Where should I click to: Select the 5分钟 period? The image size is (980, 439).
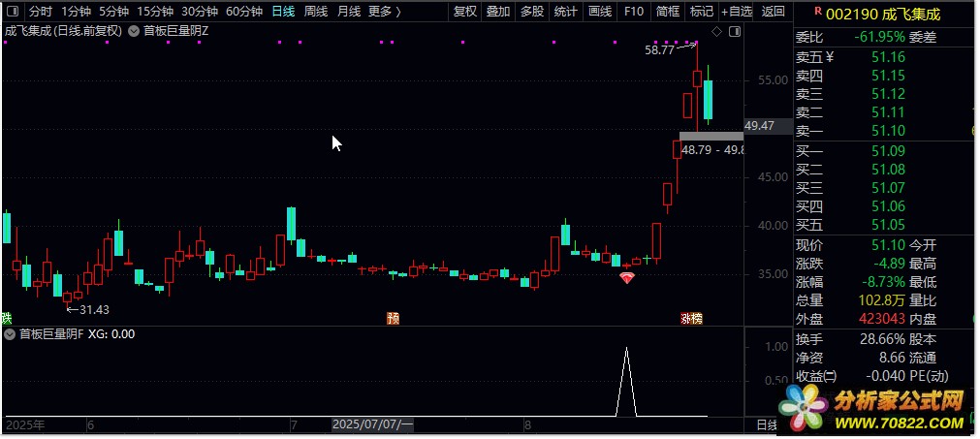113,12
